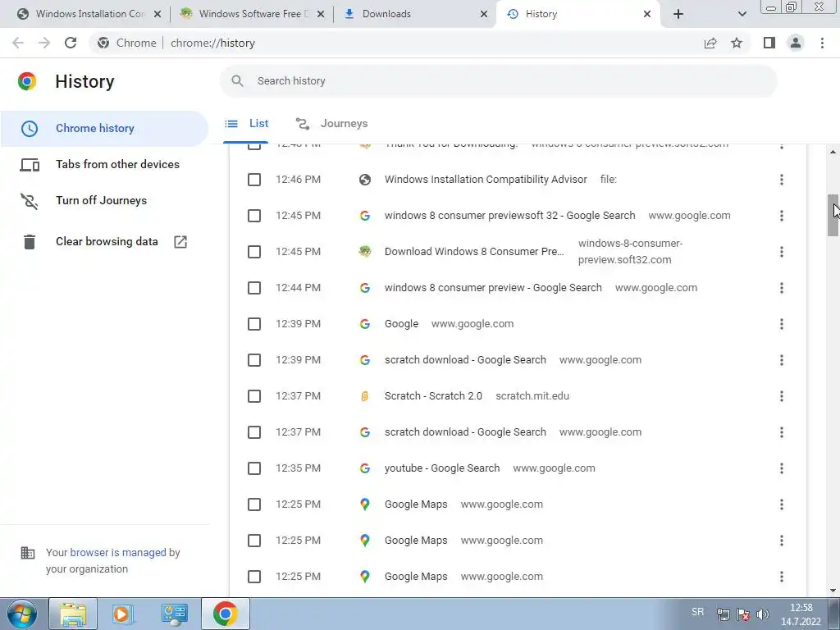Click the browser back arrow

(18, 43)
